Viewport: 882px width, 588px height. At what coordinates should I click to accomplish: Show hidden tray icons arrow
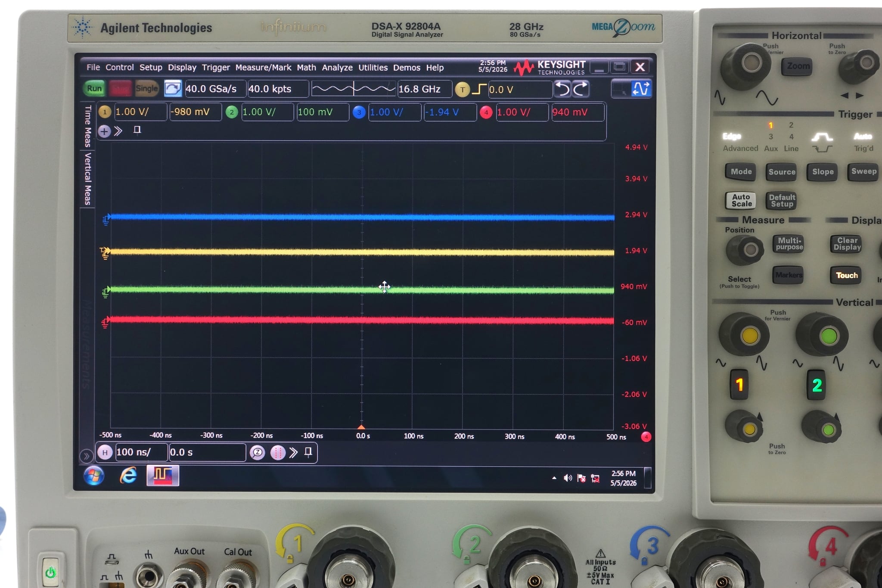554,478
